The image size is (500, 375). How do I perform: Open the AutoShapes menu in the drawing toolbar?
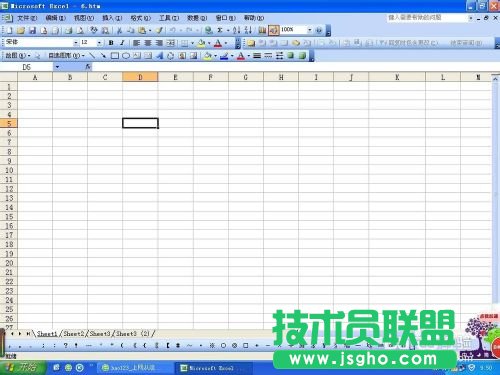[66, 56]
